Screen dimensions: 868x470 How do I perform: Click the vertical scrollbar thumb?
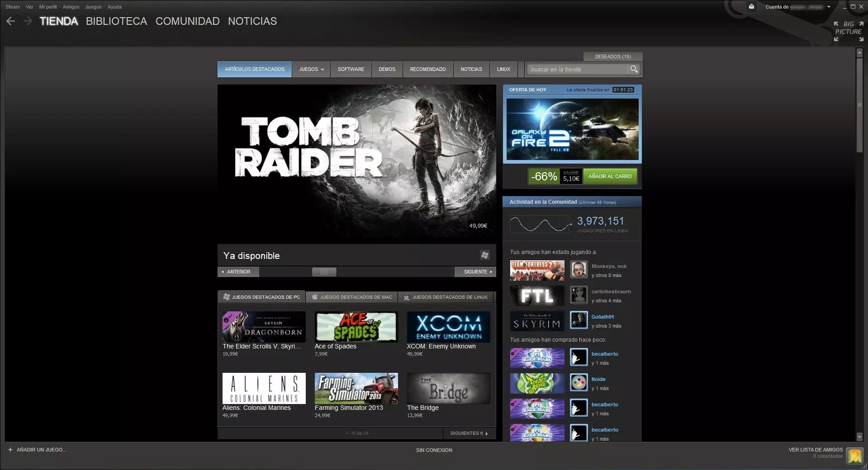tap(859, 105)
